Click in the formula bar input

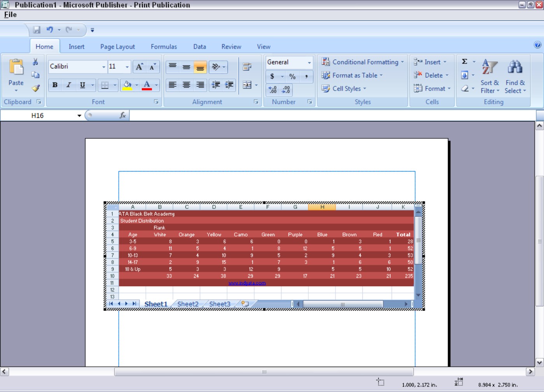point(332,115)
